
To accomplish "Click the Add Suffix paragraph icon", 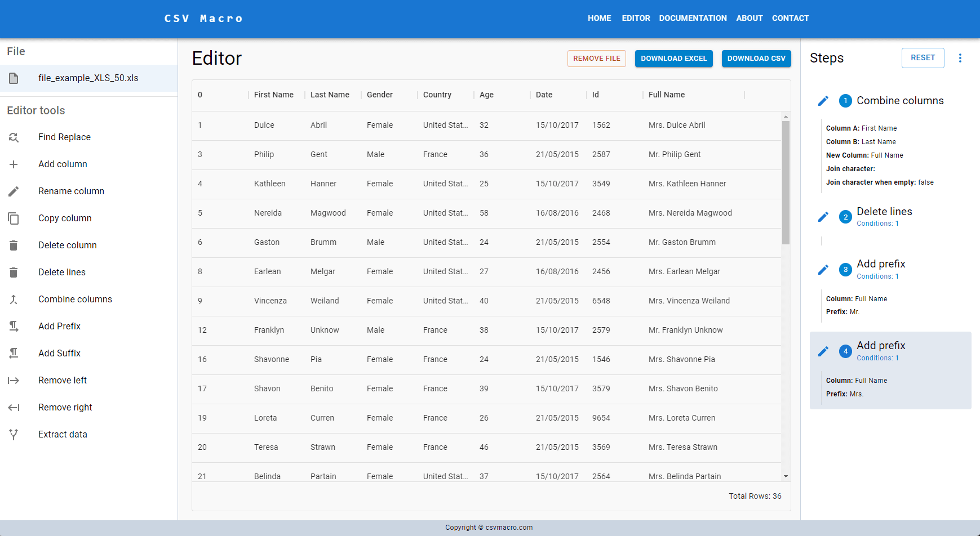I will tap(14, 353).
